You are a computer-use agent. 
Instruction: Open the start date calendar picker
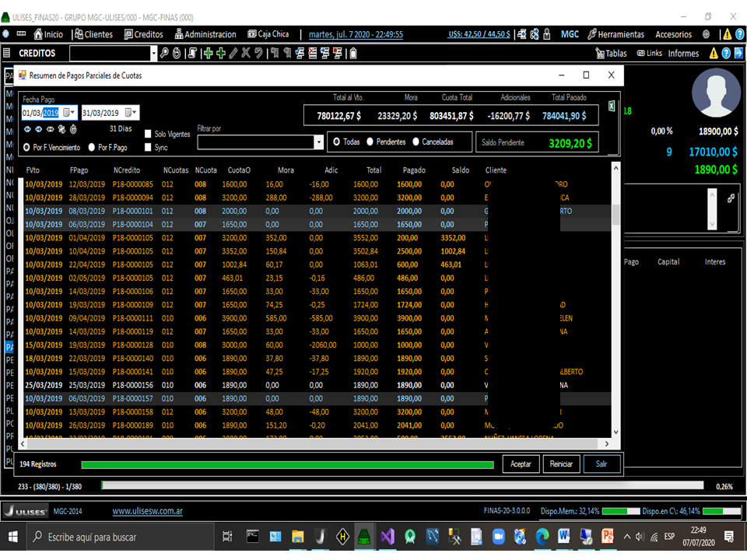(68, 113)
